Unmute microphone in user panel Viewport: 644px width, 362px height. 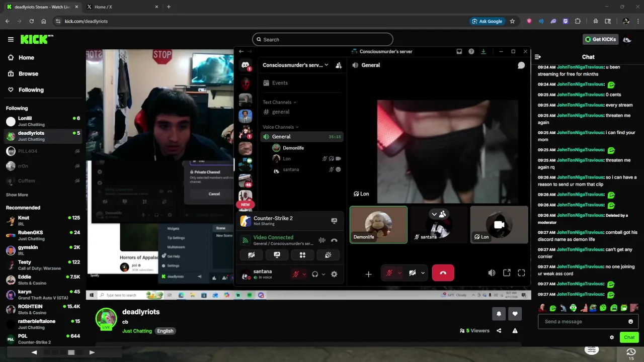[x=296, y=274]
